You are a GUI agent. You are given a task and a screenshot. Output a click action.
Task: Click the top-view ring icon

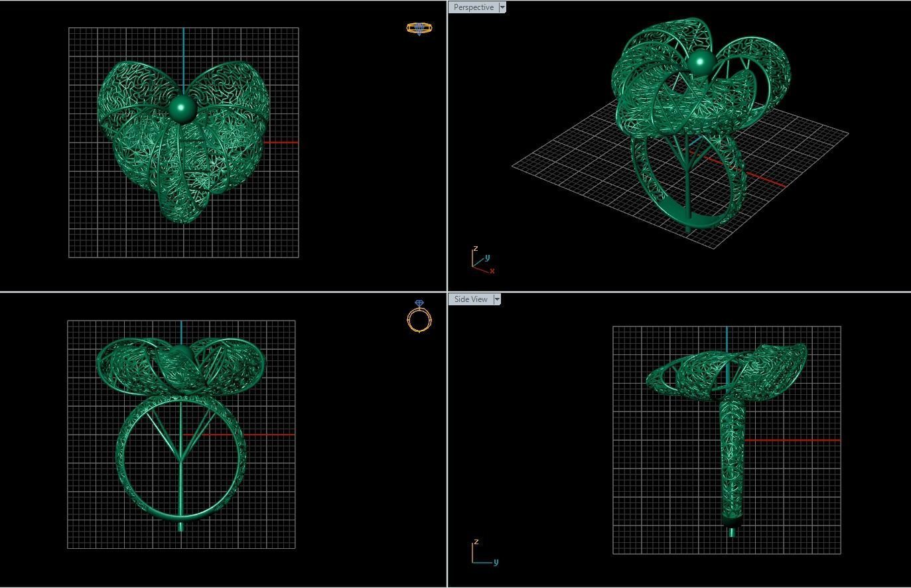click(419, 29)
